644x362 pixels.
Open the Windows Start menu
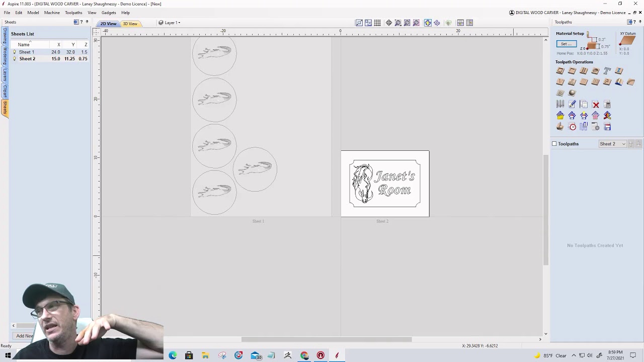[x=8, y=356]
